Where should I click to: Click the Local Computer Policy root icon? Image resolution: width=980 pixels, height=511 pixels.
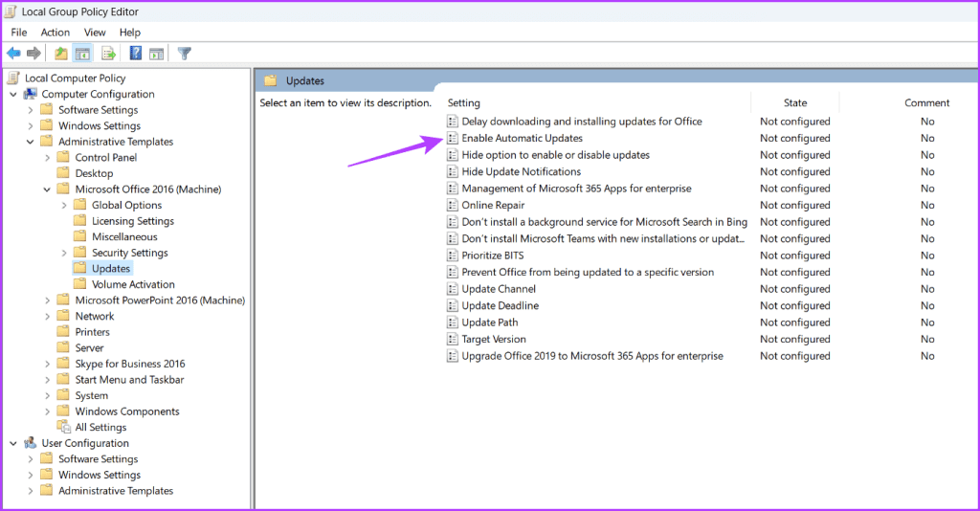pos(13,78)
